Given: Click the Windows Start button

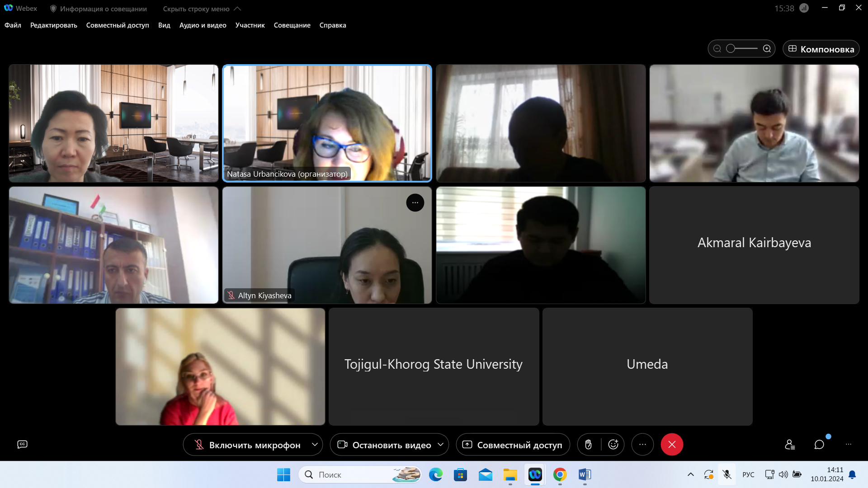Looking at the screenshot, I should tap(283, 474).
